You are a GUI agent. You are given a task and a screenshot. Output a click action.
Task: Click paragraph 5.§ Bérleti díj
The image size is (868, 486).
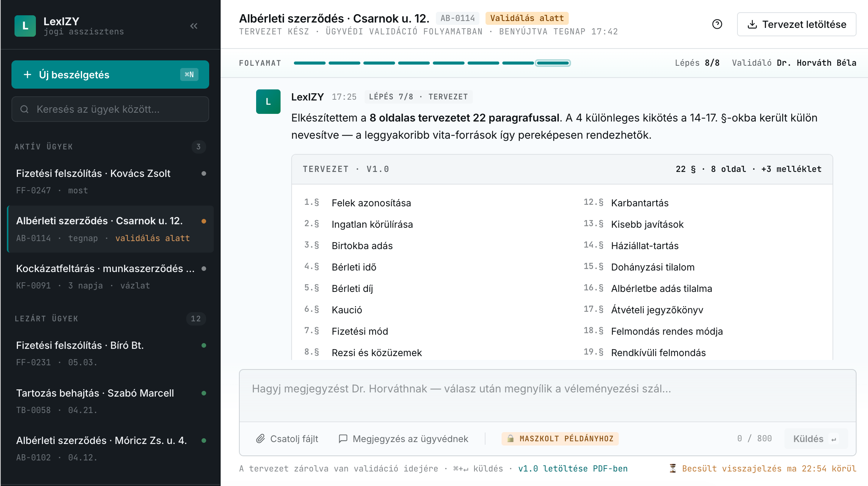click(x=339, y=288)
